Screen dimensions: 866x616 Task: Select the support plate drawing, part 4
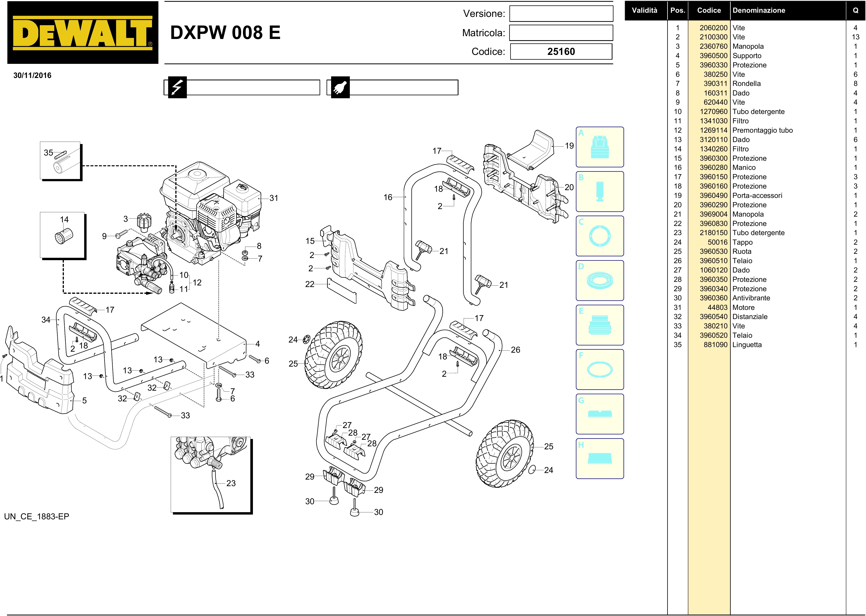pos(194,336)
